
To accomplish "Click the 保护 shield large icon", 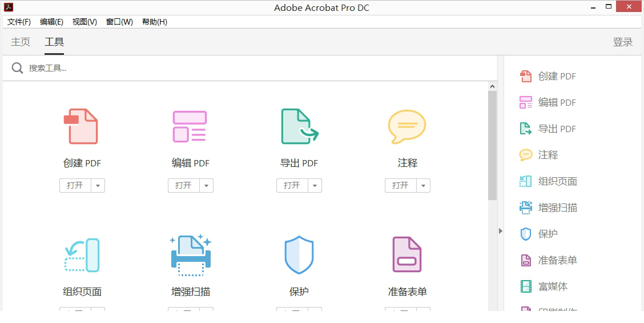I will tap(299, 255).
